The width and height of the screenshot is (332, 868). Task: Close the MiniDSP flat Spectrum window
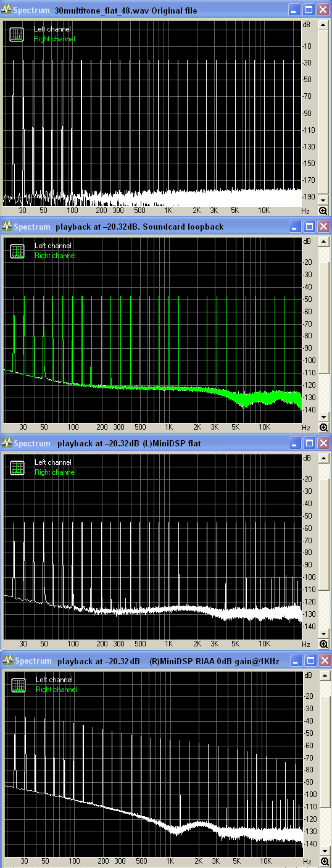322,443
